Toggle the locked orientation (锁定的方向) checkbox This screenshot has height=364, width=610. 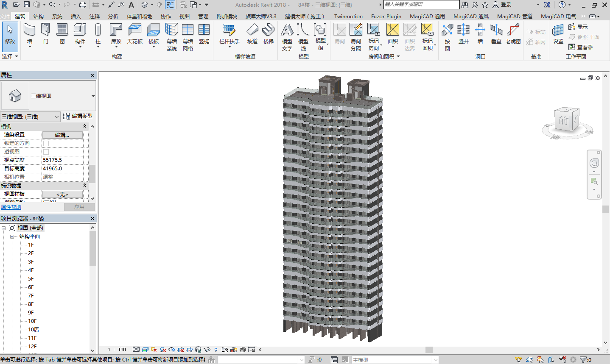[x=46, y=143]
